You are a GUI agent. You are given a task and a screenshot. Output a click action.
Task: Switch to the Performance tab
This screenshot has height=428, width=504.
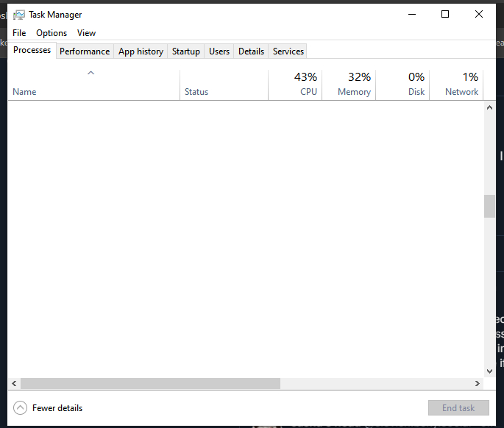pyautogui.click(x=85, y=51)
